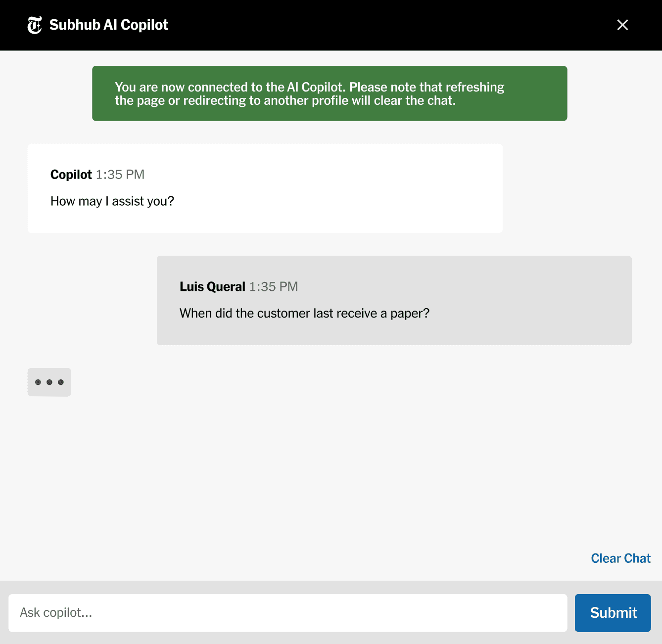Image resolution: width=662 pixels, height=644 pixels.
Task: Click the Submit button
Action: (x=613, y=613)
